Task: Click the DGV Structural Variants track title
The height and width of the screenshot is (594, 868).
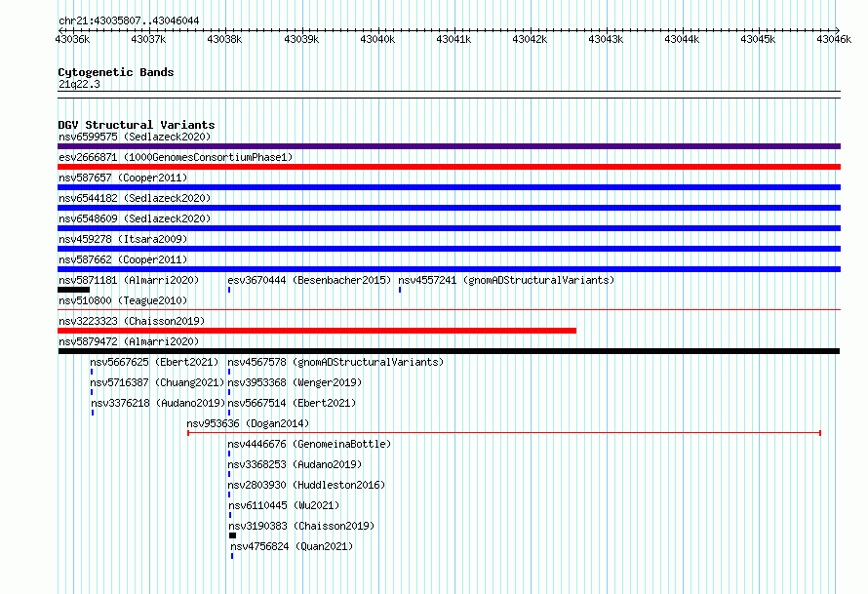Action: [137, 125]
